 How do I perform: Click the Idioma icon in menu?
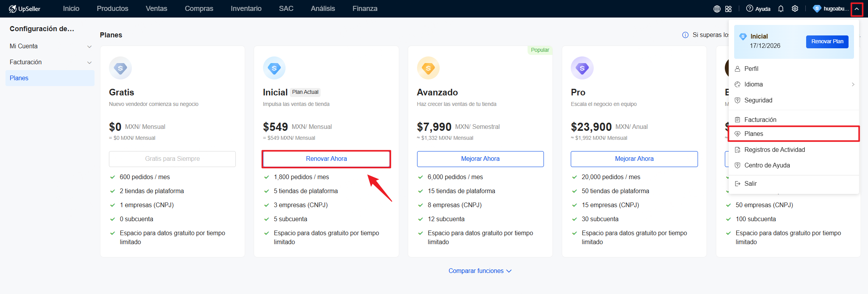pyautogui.click(x=737, y=85)
